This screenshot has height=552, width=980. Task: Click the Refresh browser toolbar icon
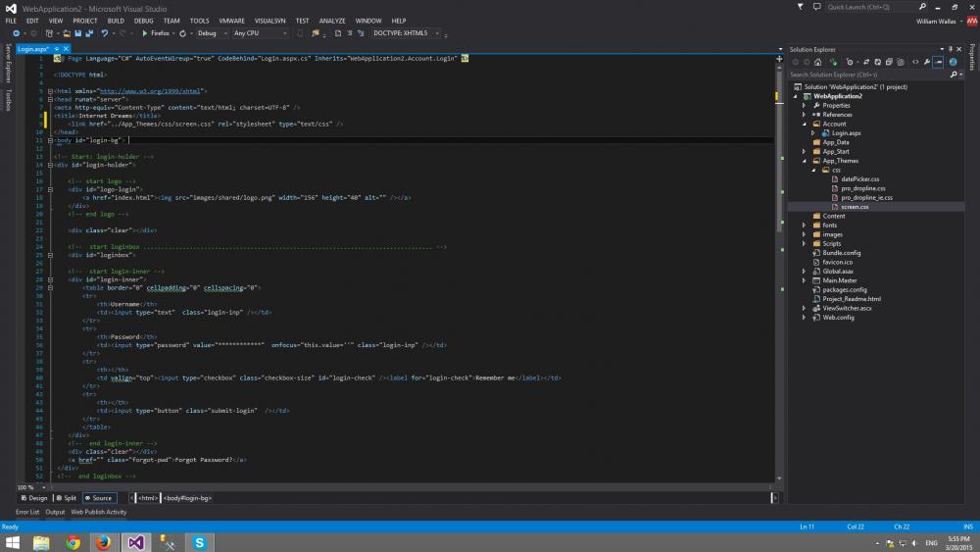[x=182, y=33]
